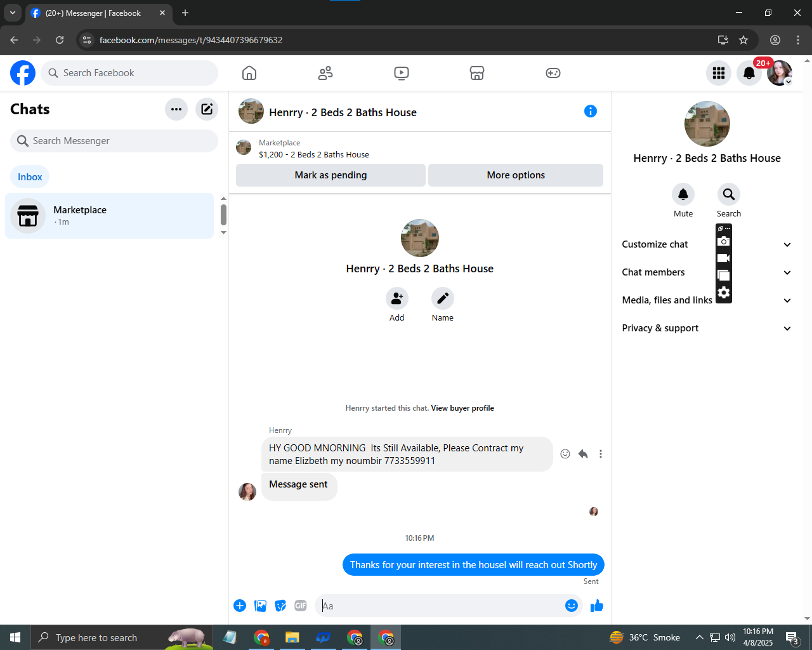812x650 pixels.
Task: Open Chrome three-dot menu
Action: 798,40
